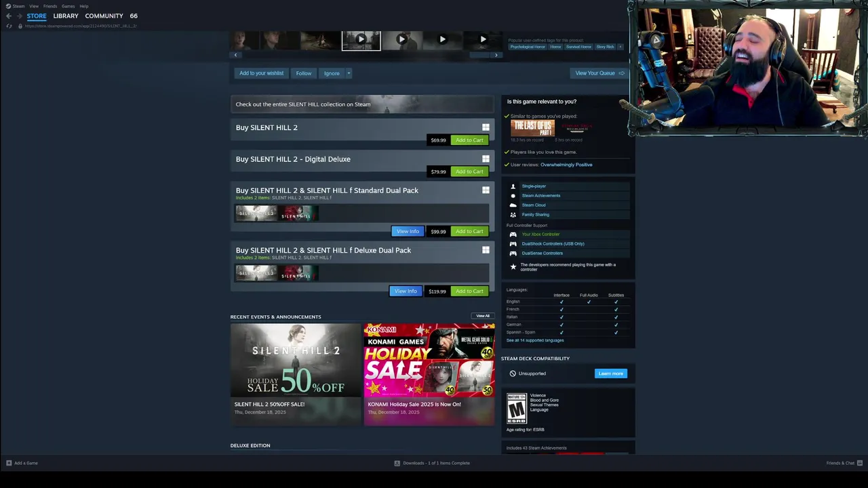Click the Single-player feature link

coord(534,186)
